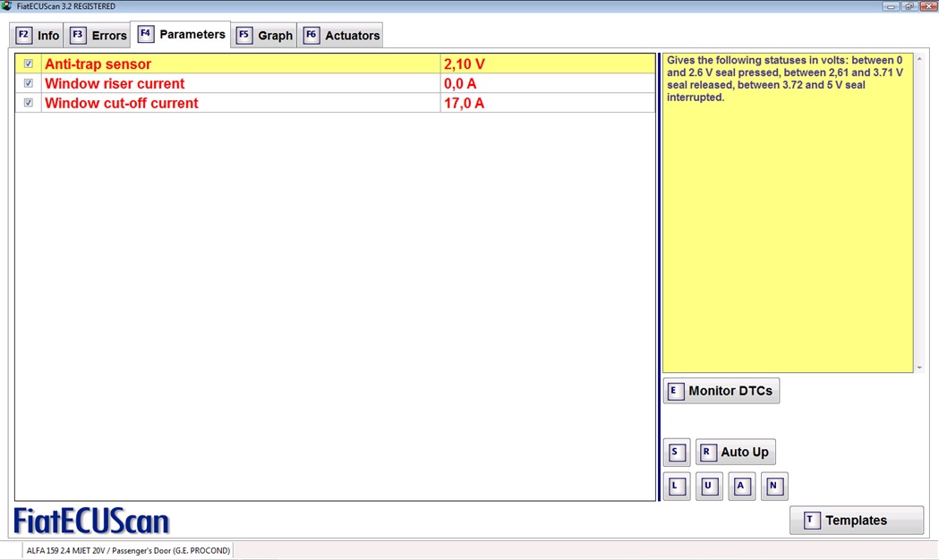The height and width of the screenshot is (560, 939).
Task: Uncheck the Anti-trap sensor checkbox
Action: click(x=29, y=64)
